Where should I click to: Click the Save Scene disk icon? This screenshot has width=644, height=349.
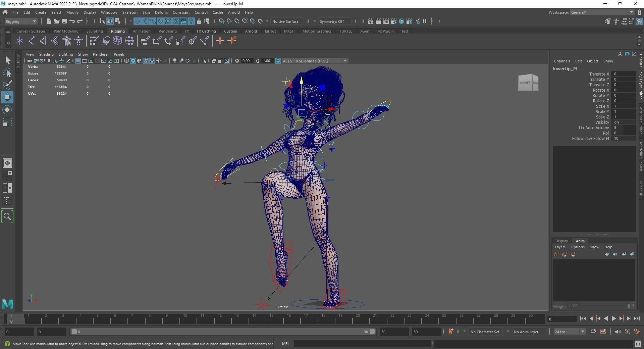[64, 21]
